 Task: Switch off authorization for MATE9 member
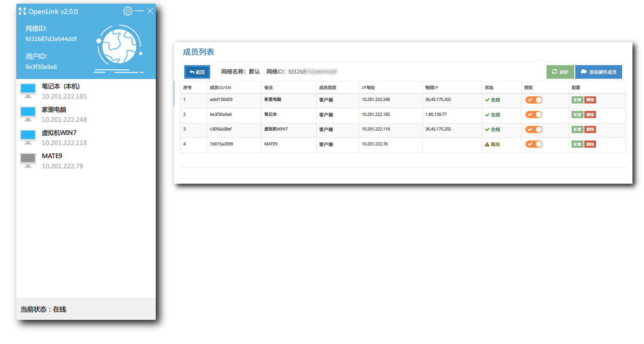pyautogui.click(x=534, y=144)
